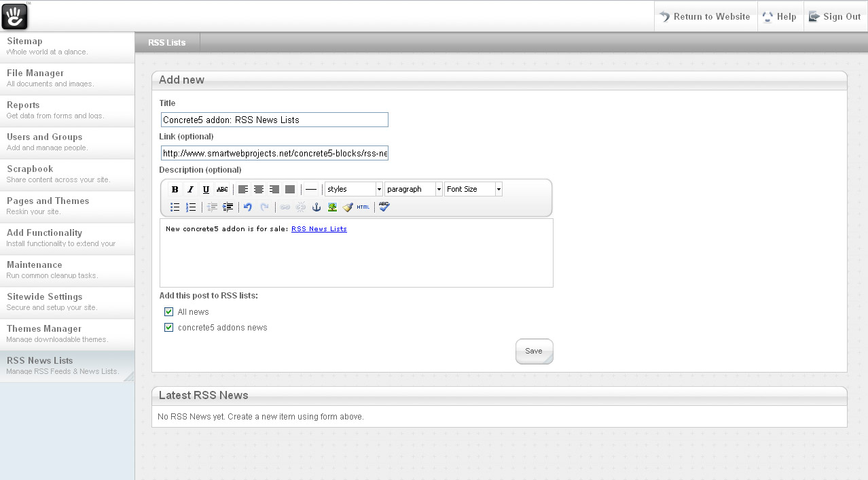Outdent the selected text
The image size is (868, 480).
click(x=212, y=207)
